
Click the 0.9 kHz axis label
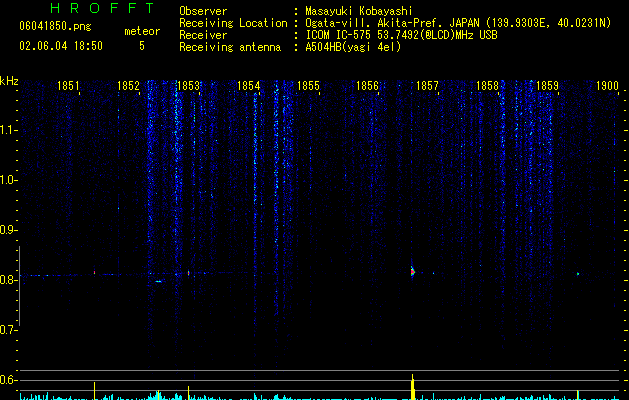9,230
